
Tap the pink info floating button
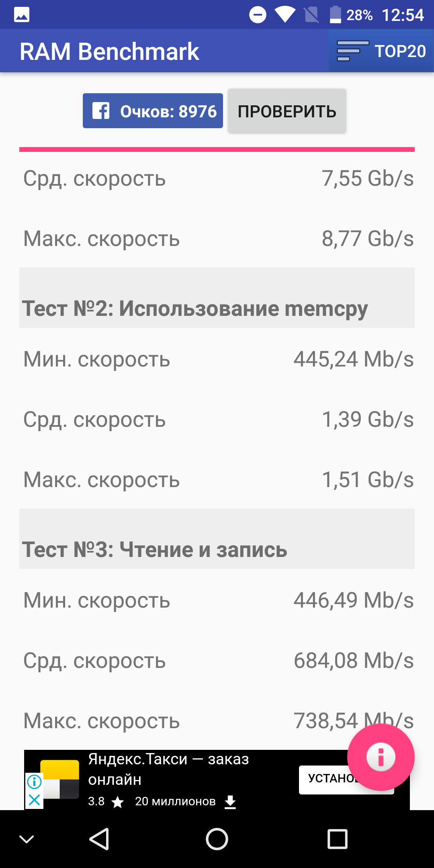381,757
